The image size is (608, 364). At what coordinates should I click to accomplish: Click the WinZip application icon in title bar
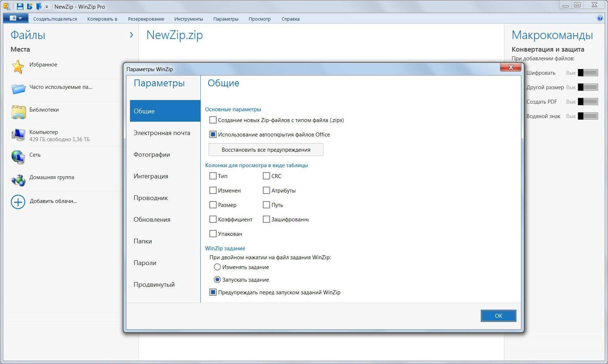coord(6,6)
